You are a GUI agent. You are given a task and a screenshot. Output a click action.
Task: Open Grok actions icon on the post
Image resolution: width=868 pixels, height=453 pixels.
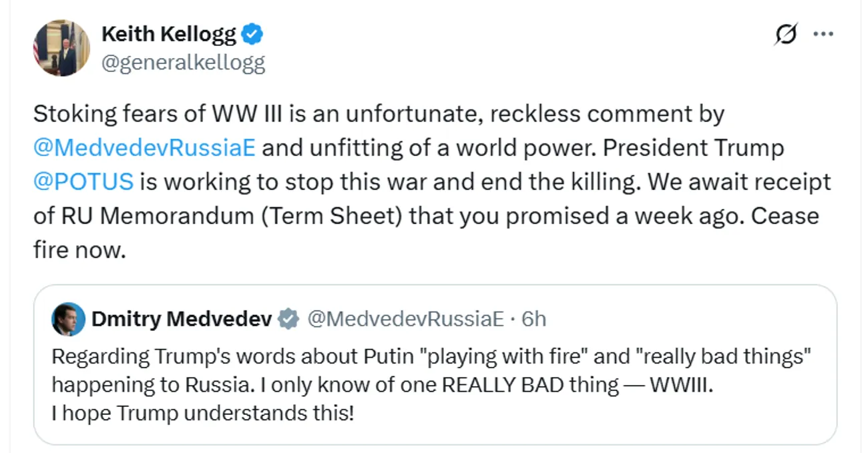tap(787, 36)
